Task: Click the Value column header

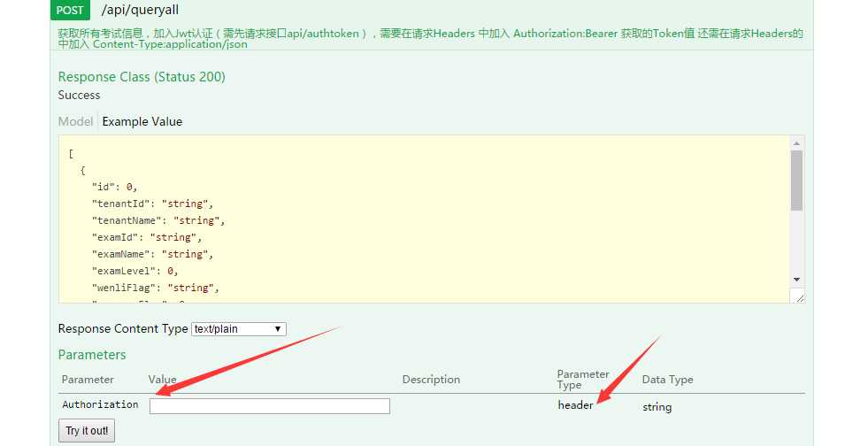Action: click(162, 380)
